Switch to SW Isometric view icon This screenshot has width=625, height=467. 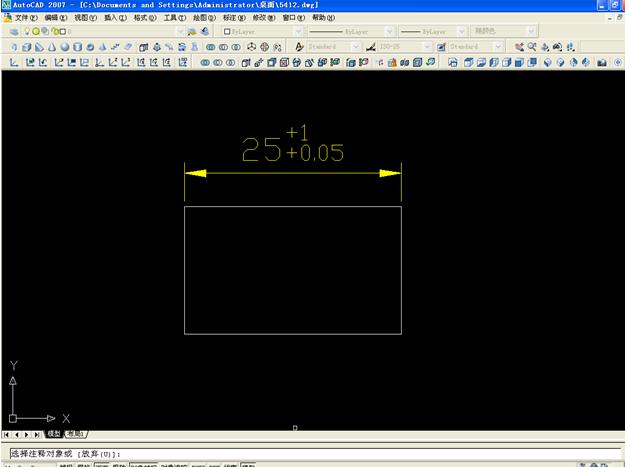[x=548, y=62]
